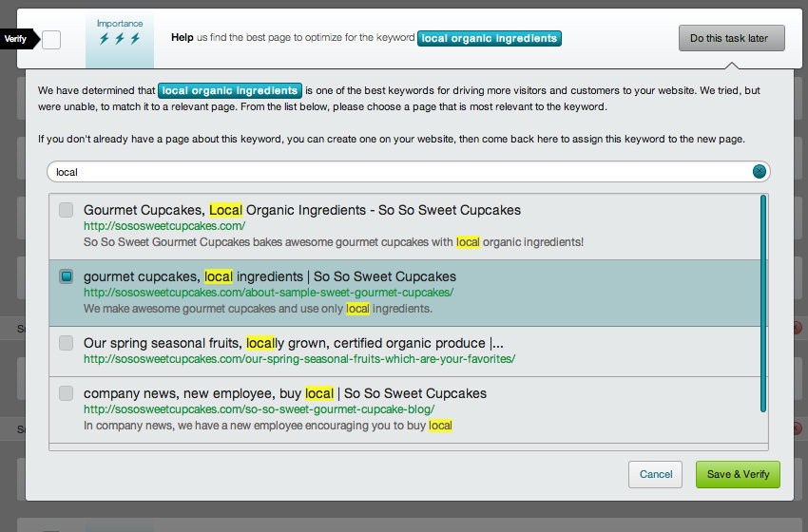Image resolution: width=808 pixels, height=532 pixels.
Task: Check the company news, new employee result
Action: click(x=66, y=393)
